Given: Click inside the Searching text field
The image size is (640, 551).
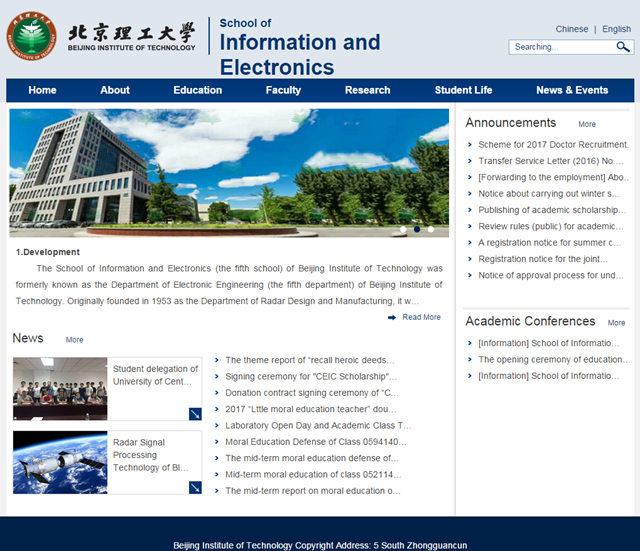Looking at the screenshot, I should pos(560,47).
